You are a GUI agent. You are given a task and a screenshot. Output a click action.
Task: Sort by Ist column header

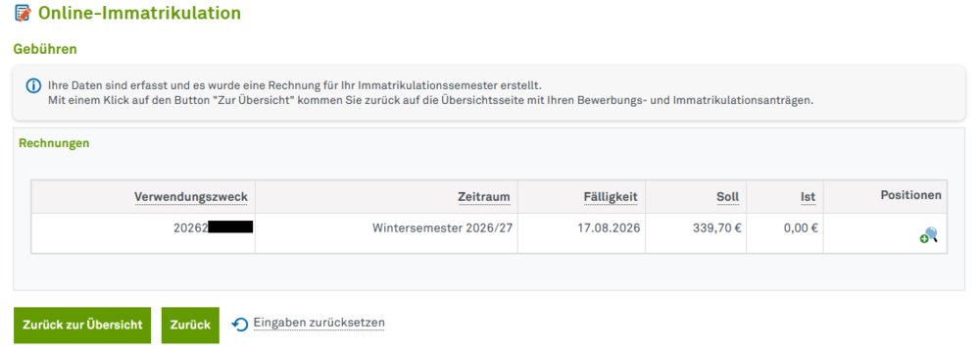pos(808,197)
